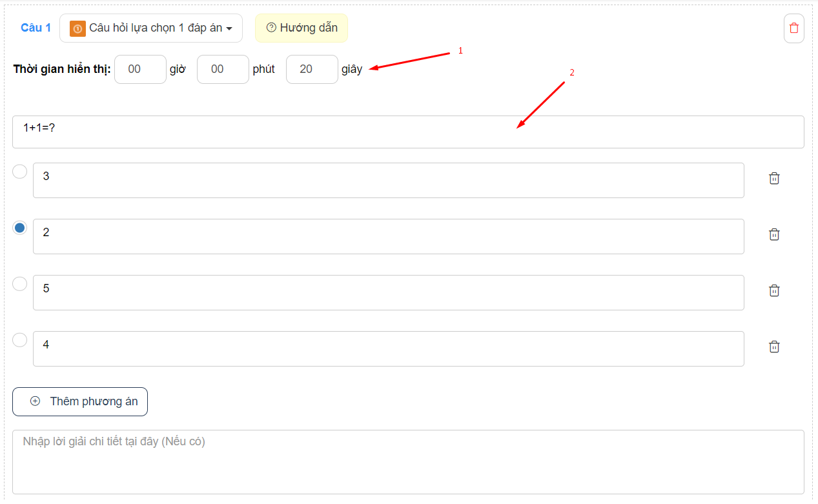
Task: Delete answer option 3 with trash icon
Action: (x=774, y=179)
